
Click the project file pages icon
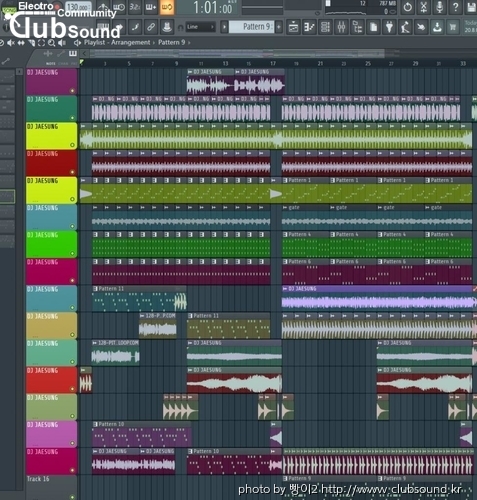click(x=373, y=27)
